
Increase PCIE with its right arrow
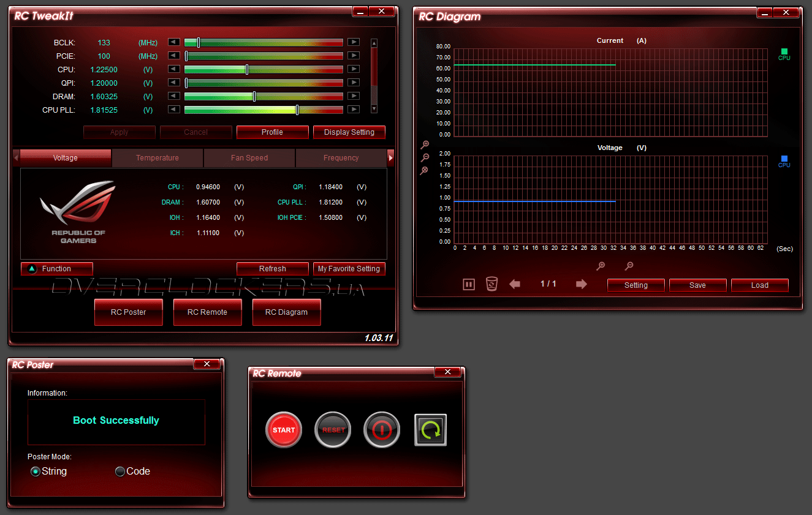(354, 56)
